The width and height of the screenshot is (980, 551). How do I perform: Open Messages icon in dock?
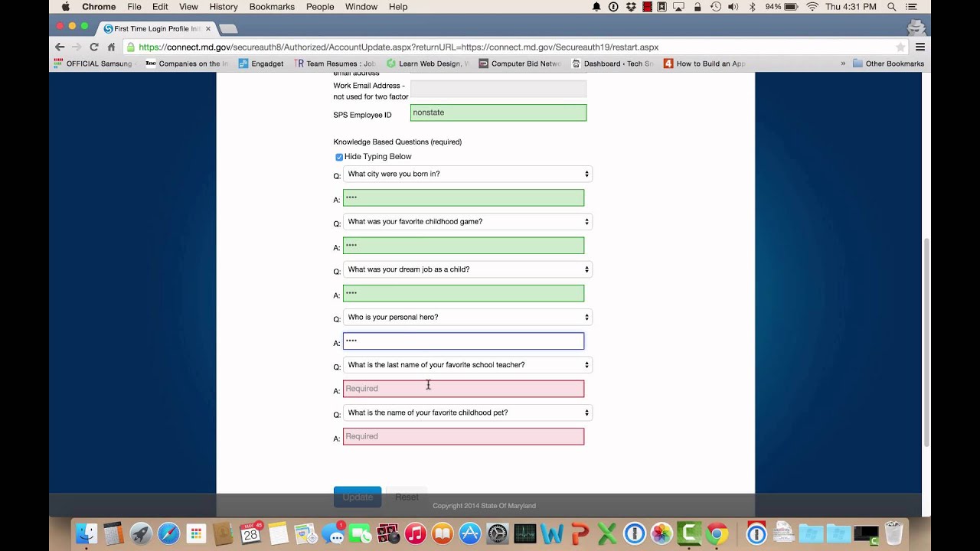pos(333,533)
